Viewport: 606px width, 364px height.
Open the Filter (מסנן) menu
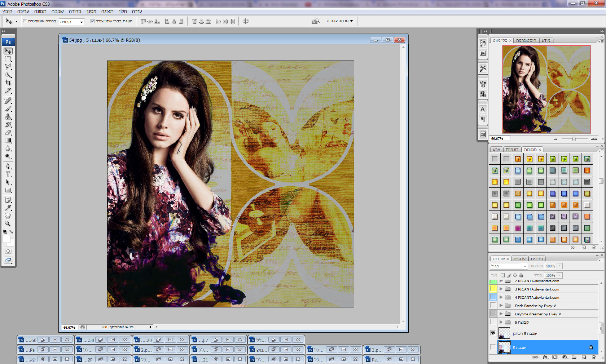click(91, 11)
